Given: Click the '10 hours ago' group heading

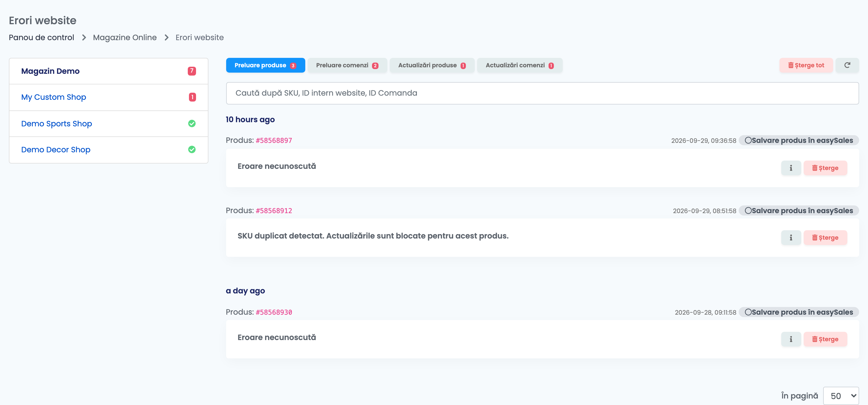Looking at the screenshot, I should [250, 120].
